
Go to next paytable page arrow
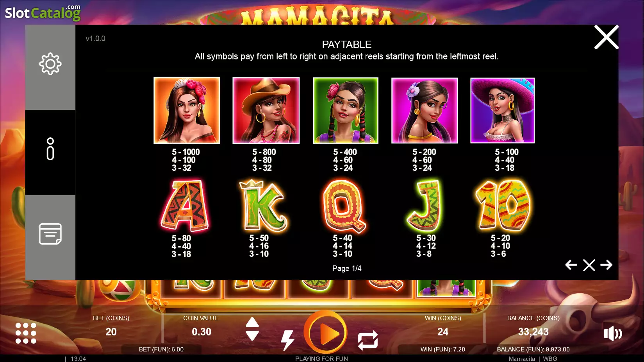[x=607, y=265]
